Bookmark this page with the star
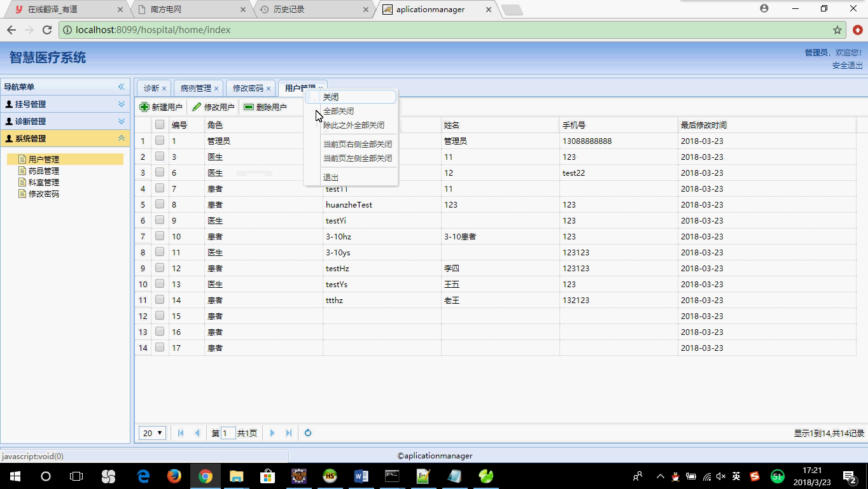The height and width of the screenshot is (489, 868). click(x=837, y=30)
